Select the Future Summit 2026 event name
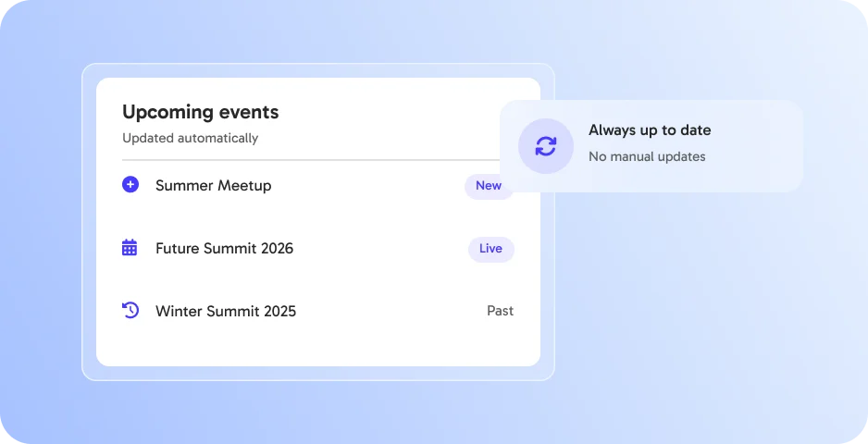The width and height of the screenshot is (868, 444). coord(224,249)
